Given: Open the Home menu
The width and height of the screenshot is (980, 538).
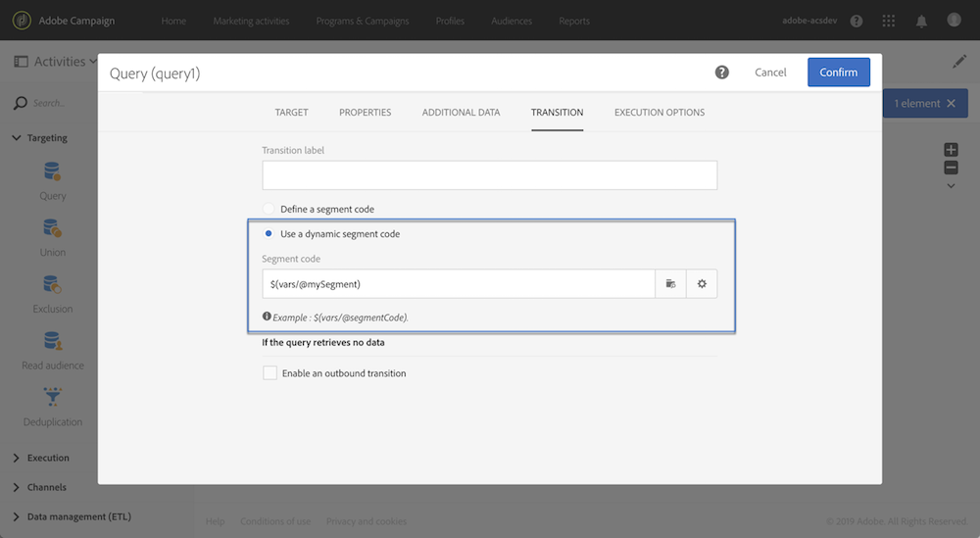Looking at the screenshot, I should click(x=173, y=21).
